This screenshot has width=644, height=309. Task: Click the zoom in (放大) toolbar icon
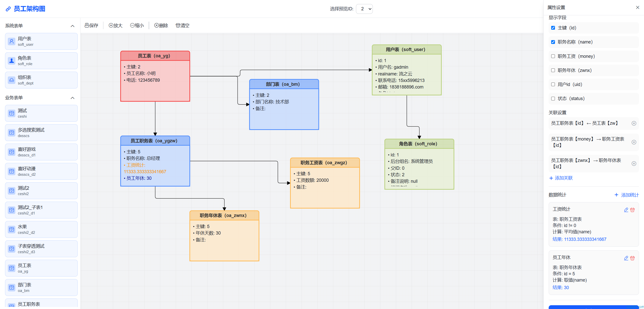pyautogui.click(x=111, y=25)
